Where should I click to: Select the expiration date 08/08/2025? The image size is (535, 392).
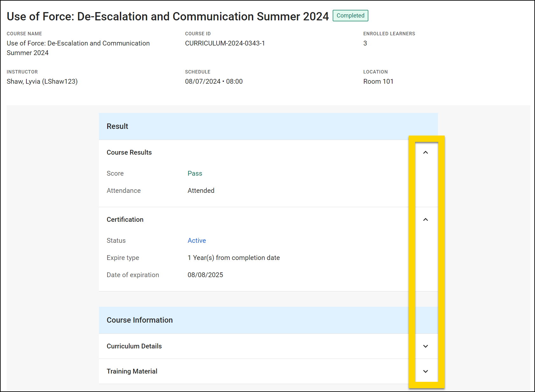pos(205,275)
